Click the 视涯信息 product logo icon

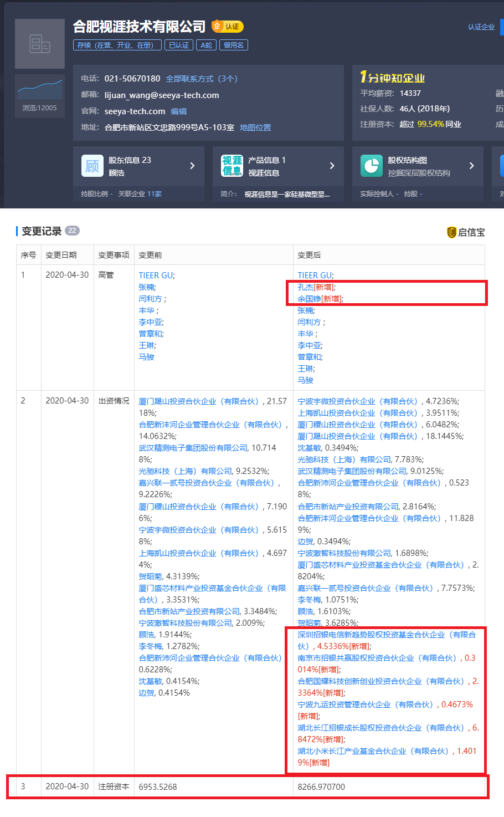coord(232,166)
